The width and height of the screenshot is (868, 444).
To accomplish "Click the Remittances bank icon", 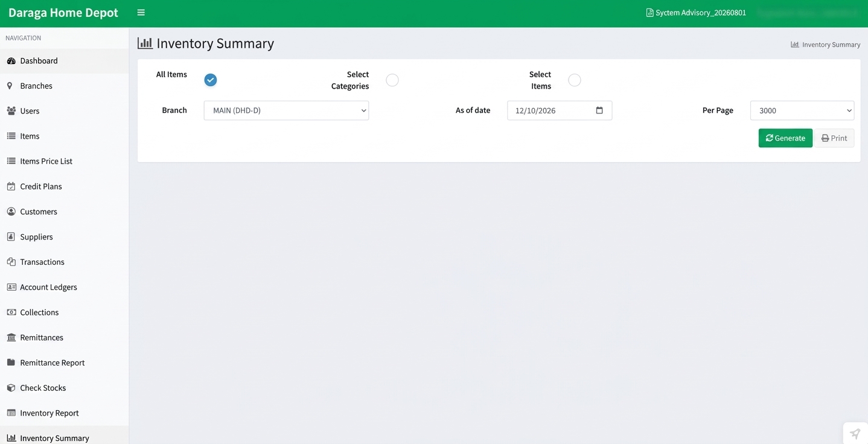I will click(11, 338).
